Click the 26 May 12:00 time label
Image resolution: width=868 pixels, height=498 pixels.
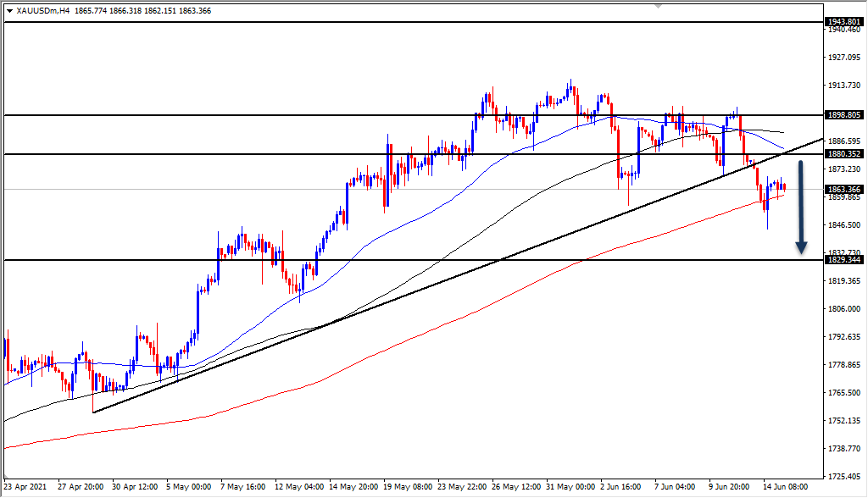point(516,487)
